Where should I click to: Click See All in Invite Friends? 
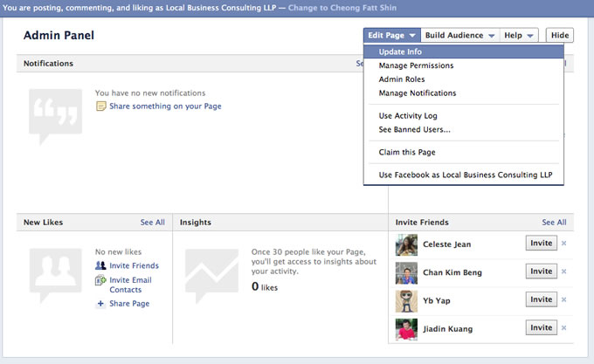tap(554, 223)
